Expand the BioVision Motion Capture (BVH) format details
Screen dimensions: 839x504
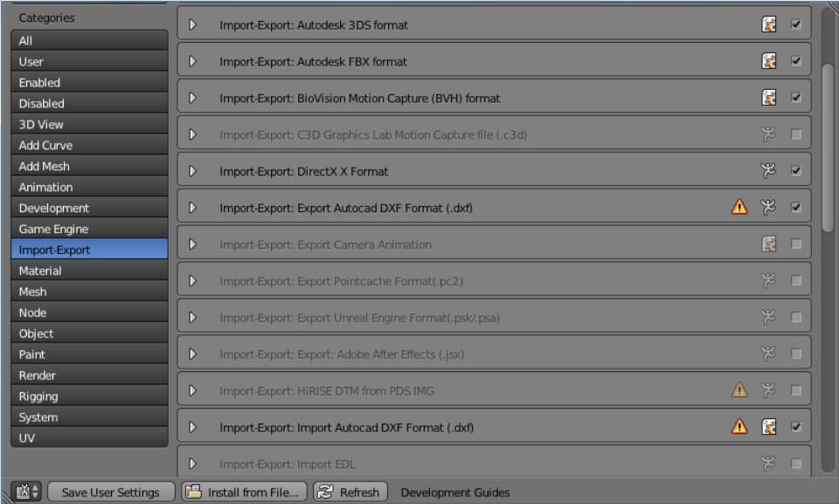pos(192,98)
